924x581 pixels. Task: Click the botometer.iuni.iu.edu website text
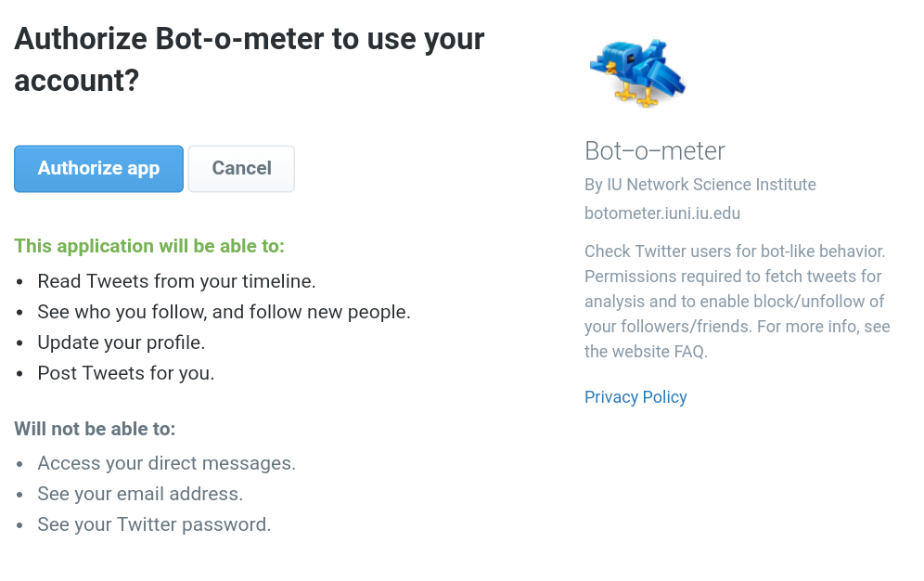[662, 213]
